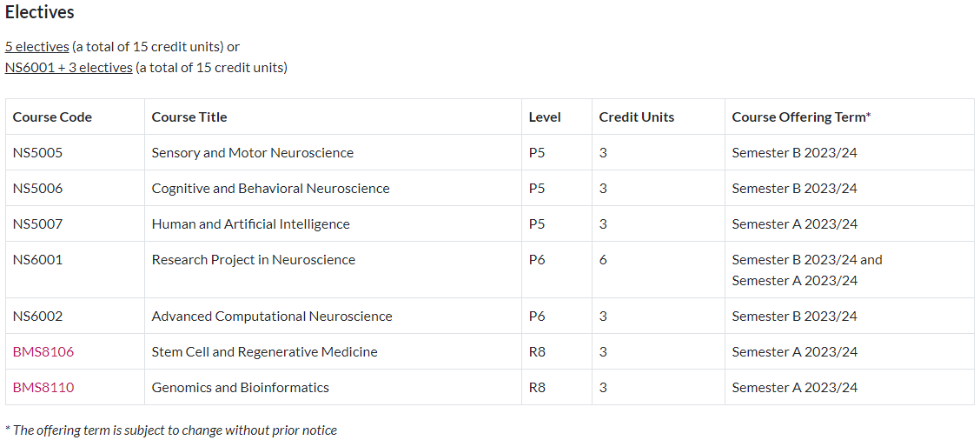Click the 'NS6001 + 3 electives' underlined text
The height and width of the screenshot is (440, 980).
[x=69, y=68]
